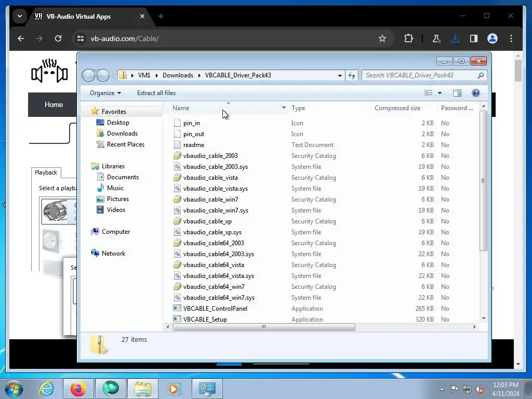Expand the VM1 breadcrumb arrow

pyautogui.click(x=157, y=75)
